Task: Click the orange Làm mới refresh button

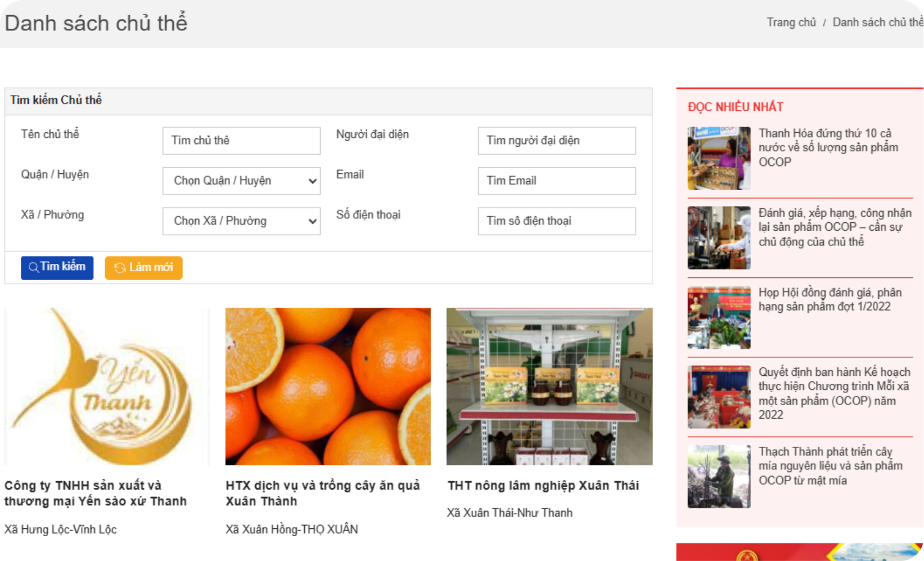Action: (143, 267)
